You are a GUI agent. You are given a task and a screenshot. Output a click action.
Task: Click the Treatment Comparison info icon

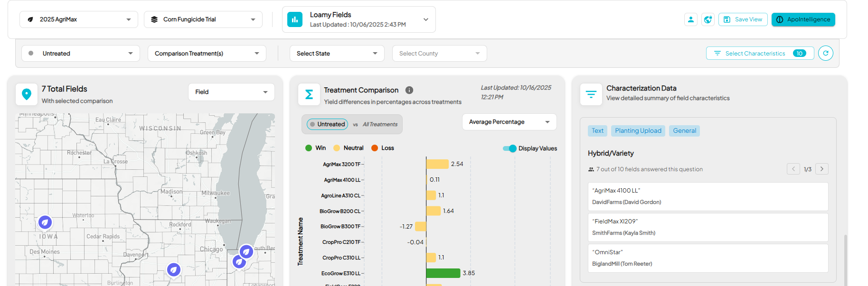click(x=409, y=90)
